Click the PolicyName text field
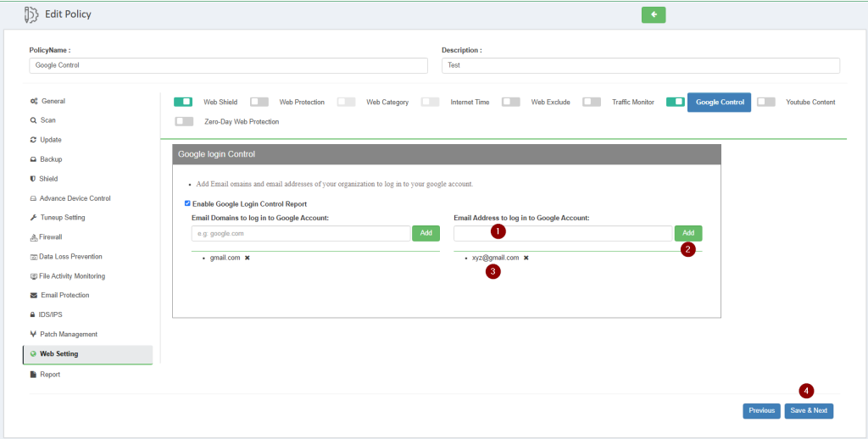The width and height of the screenshot is (868, 439). 228,65
